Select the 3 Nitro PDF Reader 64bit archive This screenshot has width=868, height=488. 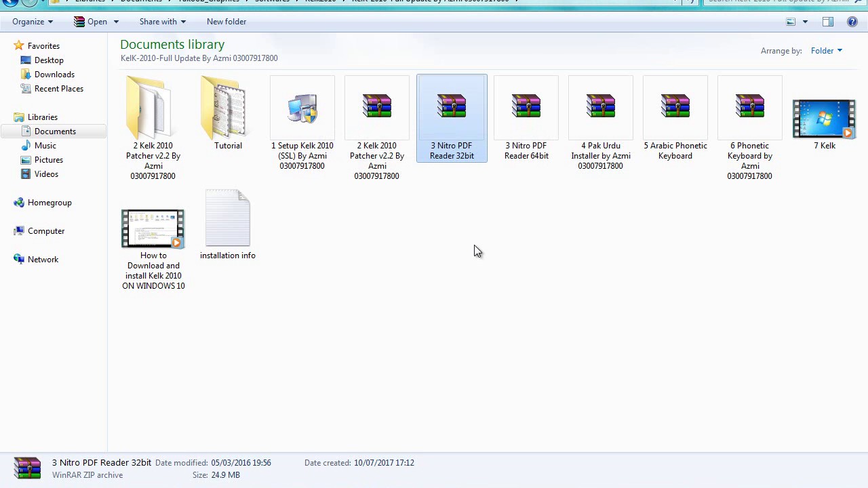coord(526,119)
